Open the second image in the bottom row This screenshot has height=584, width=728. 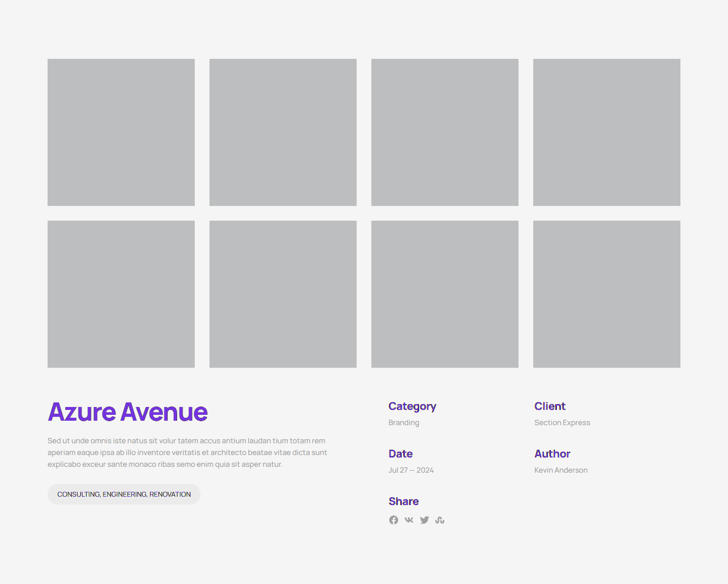click(283, 294)
